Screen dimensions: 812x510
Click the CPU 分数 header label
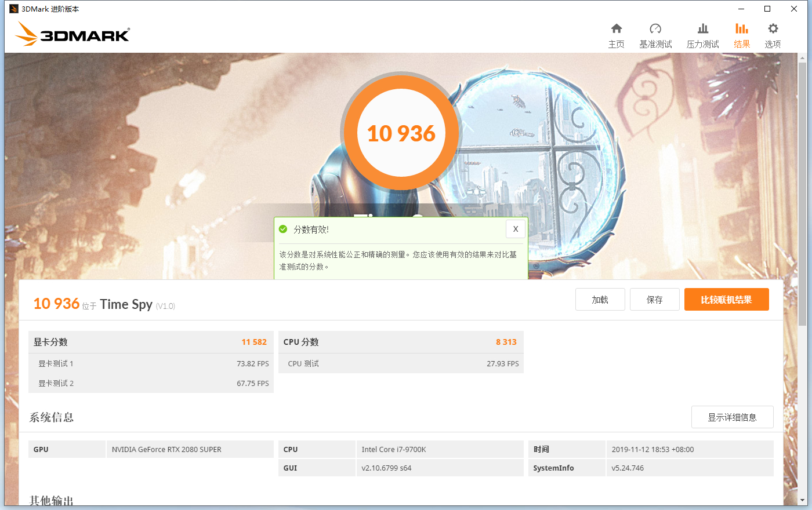pos(301,342)
